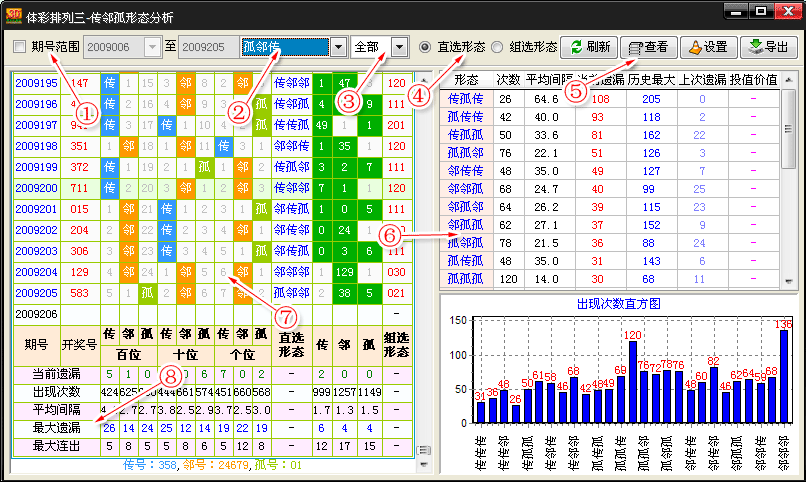Click the app logo icon in title bar
This screenshot has height=482, width=806.
pos(13,16)
